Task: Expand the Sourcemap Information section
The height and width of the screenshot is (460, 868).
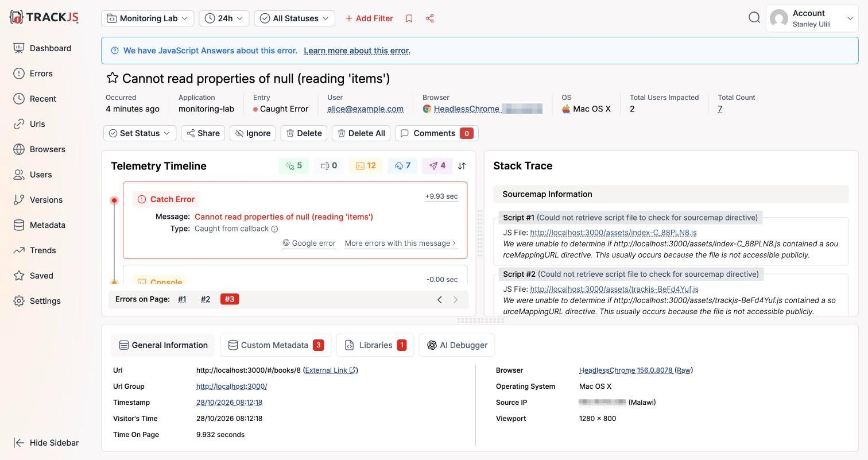Action: click(671, 194)
